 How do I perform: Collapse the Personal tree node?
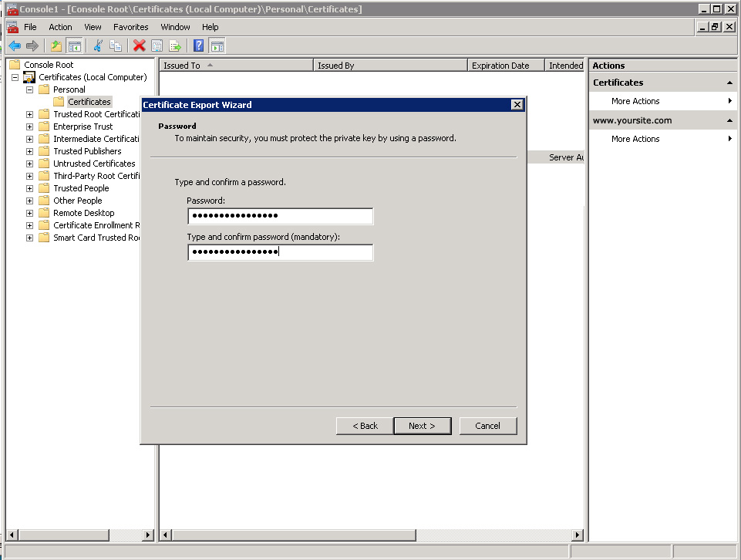coord(30,89)
